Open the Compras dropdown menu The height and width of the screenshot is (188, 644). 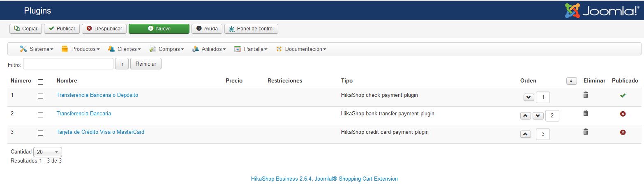tap(166, 49)
